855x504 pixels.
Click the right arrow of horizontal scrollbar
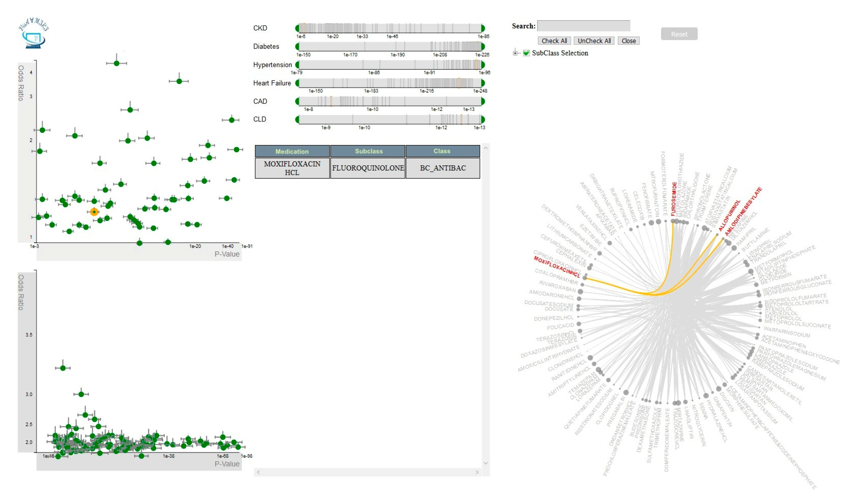point(477,472)
